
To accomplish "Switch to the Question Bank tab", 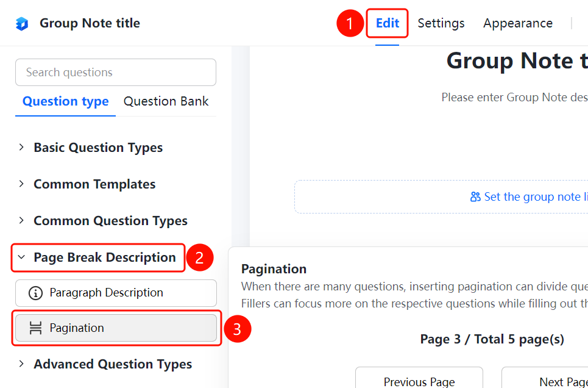I will coord(166,101).
